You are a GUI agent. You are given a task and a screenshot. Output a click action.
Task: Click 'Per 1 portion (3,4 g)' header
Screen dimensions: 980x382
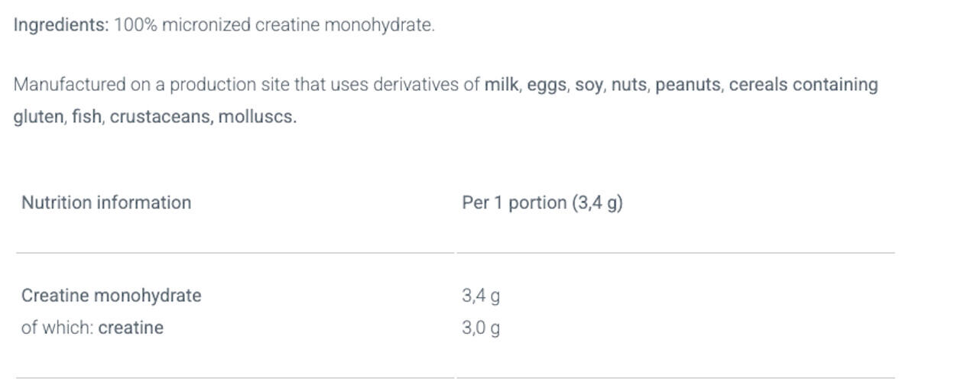[542, 203]
